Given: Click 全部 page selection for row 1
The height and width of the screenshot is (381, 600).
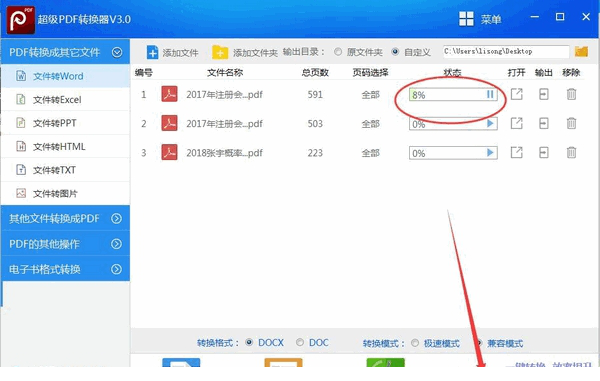Looking at the screenshot, I should [370, 94].
